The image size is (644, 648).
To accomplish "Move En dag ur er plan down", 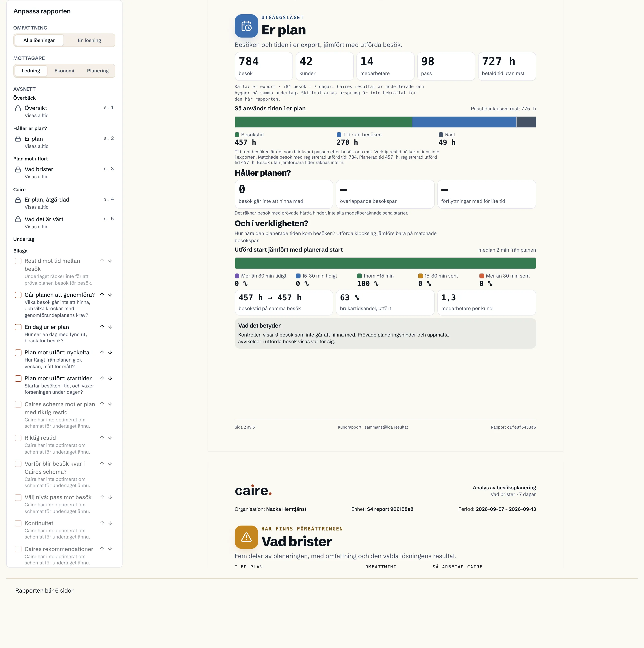I will tap(110, 327).
